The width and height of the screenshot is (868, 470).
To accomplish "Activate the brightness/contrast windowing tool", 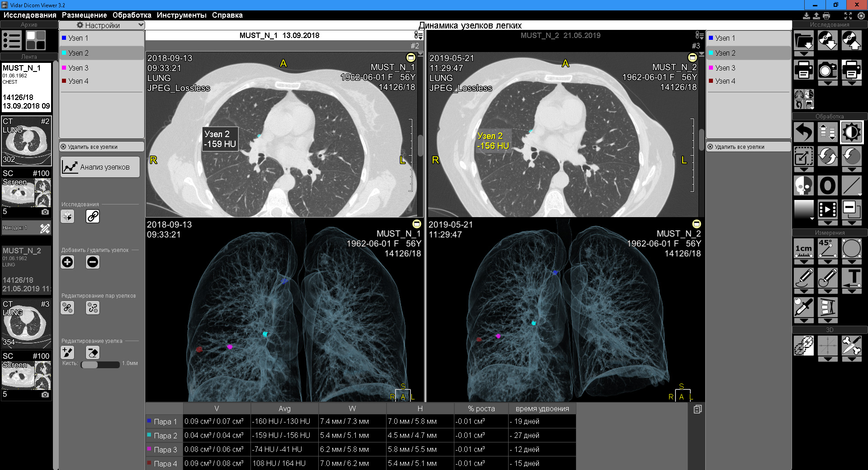I will (851, 132).
